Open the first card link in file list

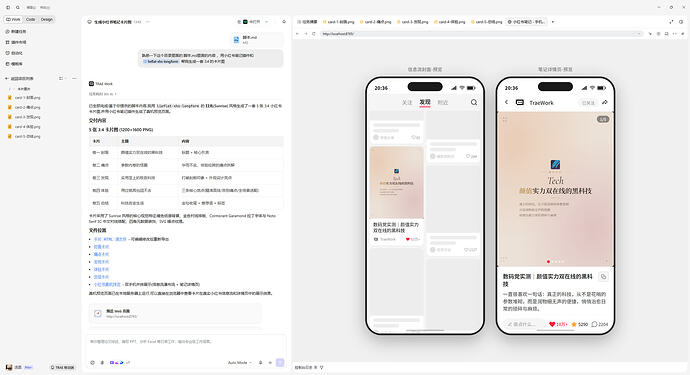point(101,247)
